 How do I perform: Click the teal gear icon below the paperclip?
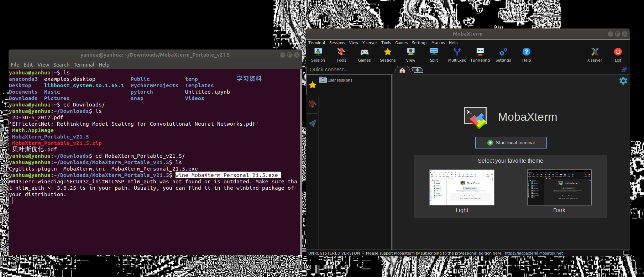point(623,81)
